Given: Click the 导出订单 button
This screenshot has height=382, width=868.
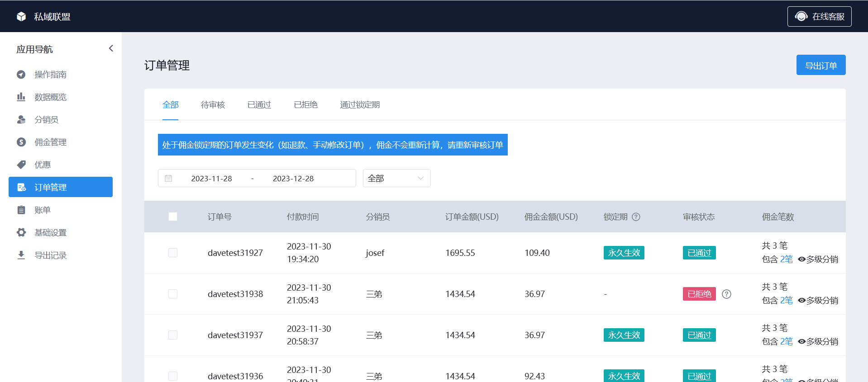Looking at the screenshot, I should point(821,65).
